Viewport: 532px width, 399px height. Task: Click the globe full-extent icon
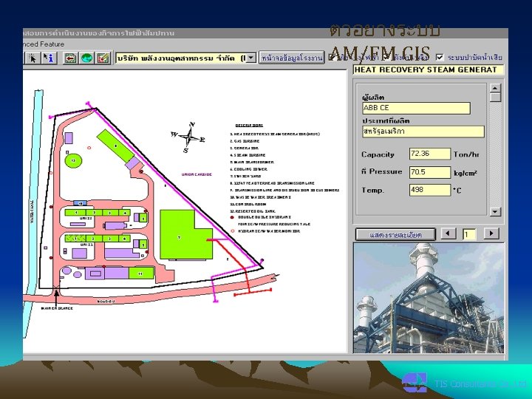click(x=87, y=58)
